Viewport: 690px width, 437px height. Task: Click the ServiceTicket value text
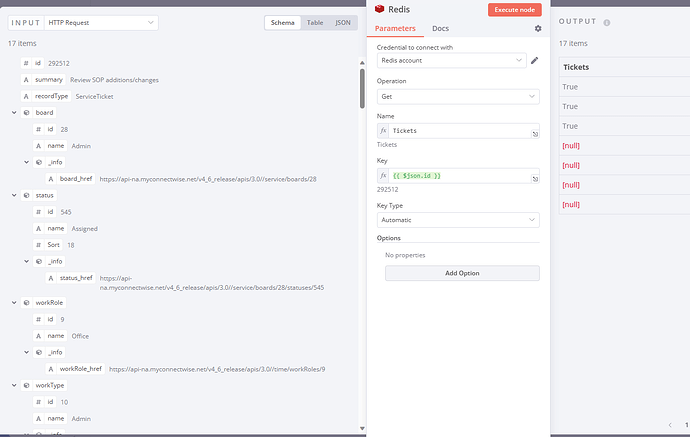point(94,96)
